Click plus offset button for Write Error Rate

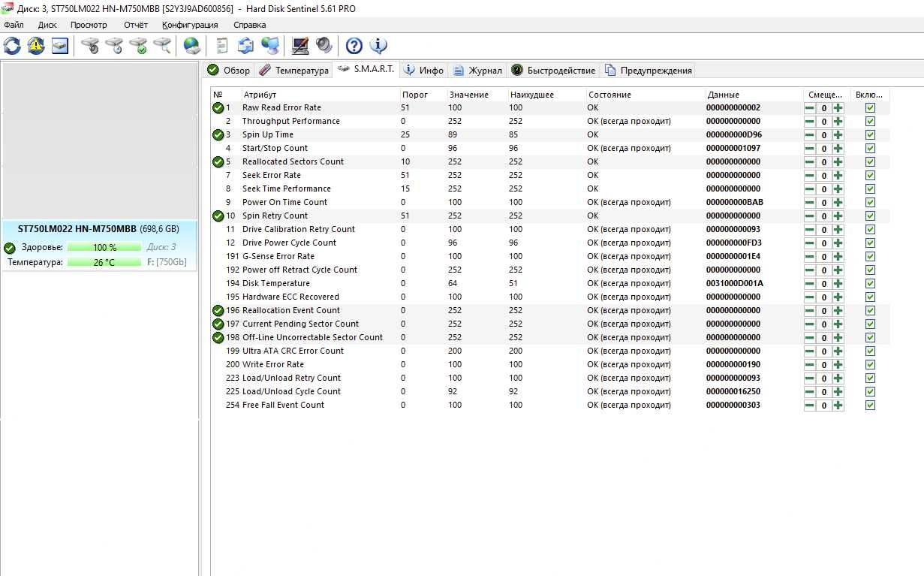click(838, 365)
